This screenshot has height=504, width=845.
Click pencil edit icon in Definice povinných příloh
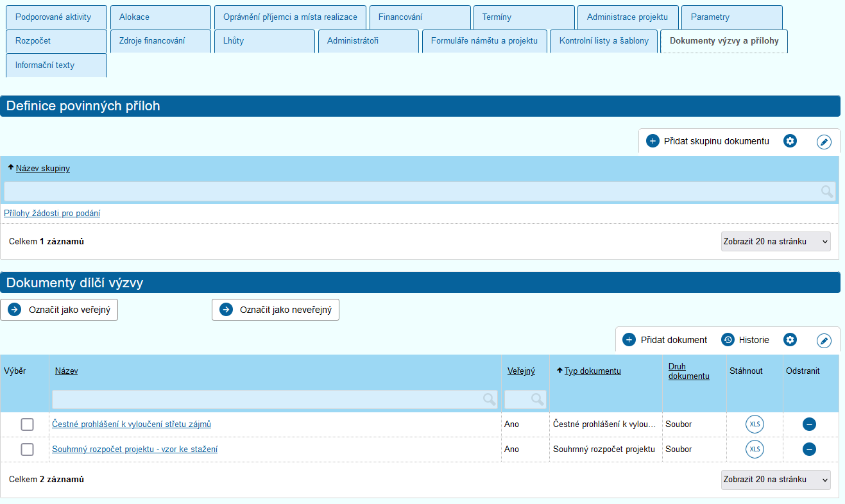click(824, 142)
